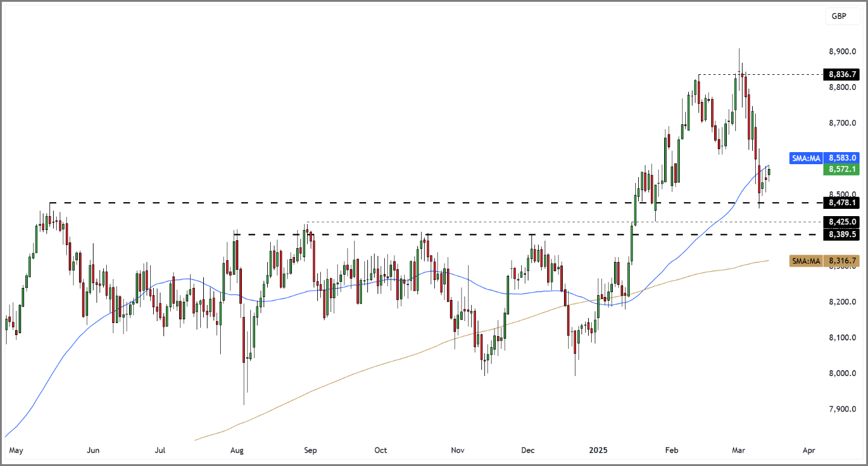Click the 8,700.0 price axis label
The width and height of the screenshot is (868, 466).
click(842, 123)
